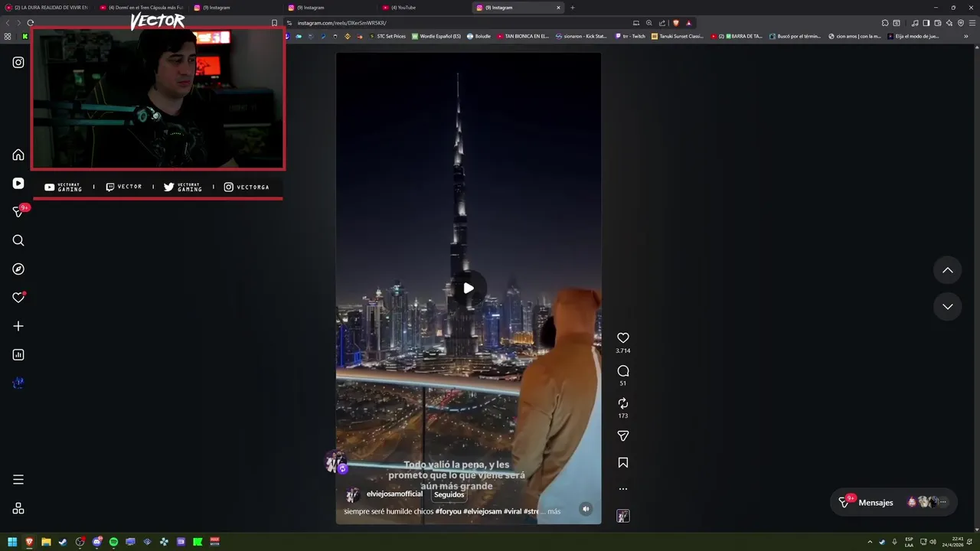
Task: Open the elviejosamofficial profile link
Action: [x=394, y=494]
